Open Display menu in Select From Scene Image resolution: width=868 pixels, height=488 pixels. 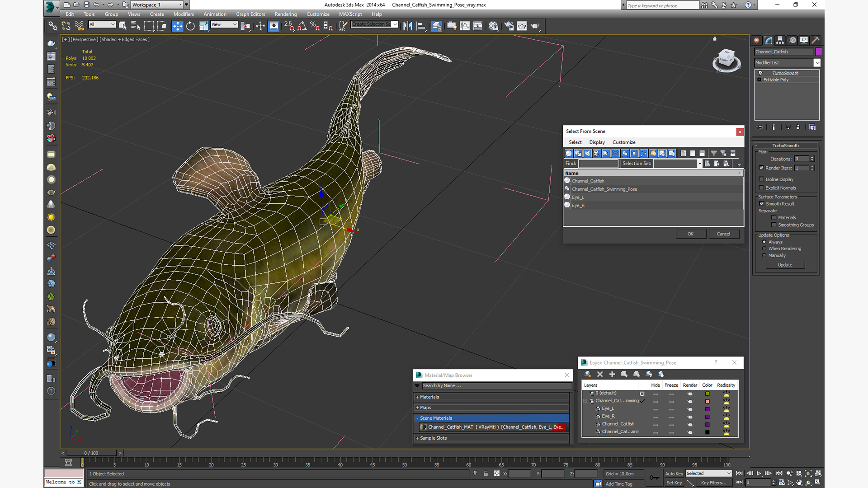pyautogui.click(x=596, y=142)
